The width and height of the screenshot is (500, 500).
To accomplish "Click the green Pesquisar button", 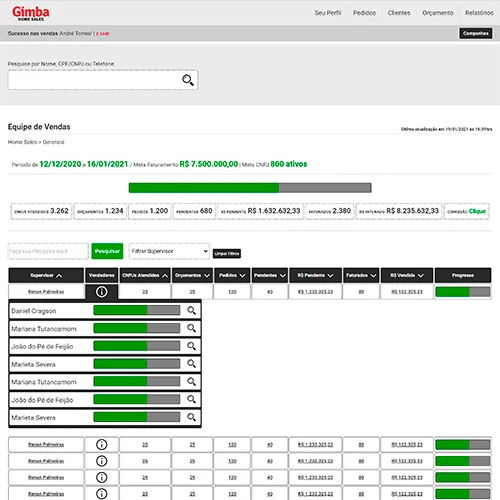I will (107, 251).
